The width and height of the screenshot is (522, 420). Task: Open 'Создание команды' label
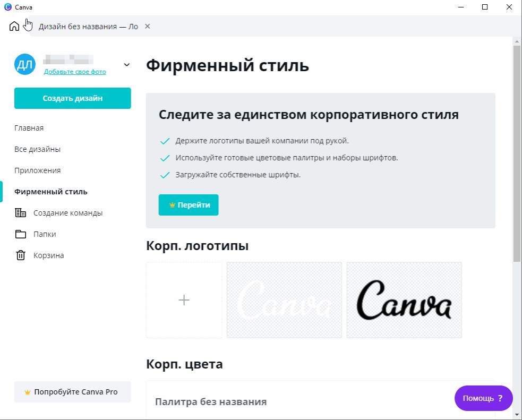pos(68,213)
